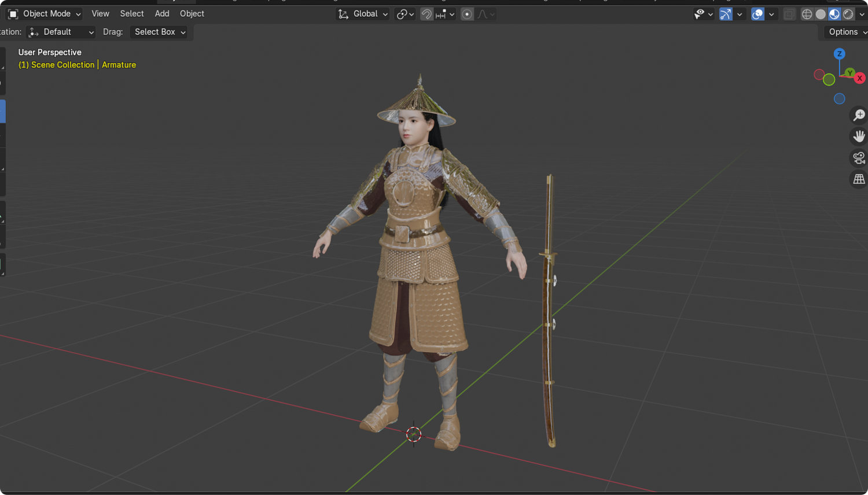The image size is (868, 495).
Task: Switch to wireframe viewport shading
Action: (807, 14)
